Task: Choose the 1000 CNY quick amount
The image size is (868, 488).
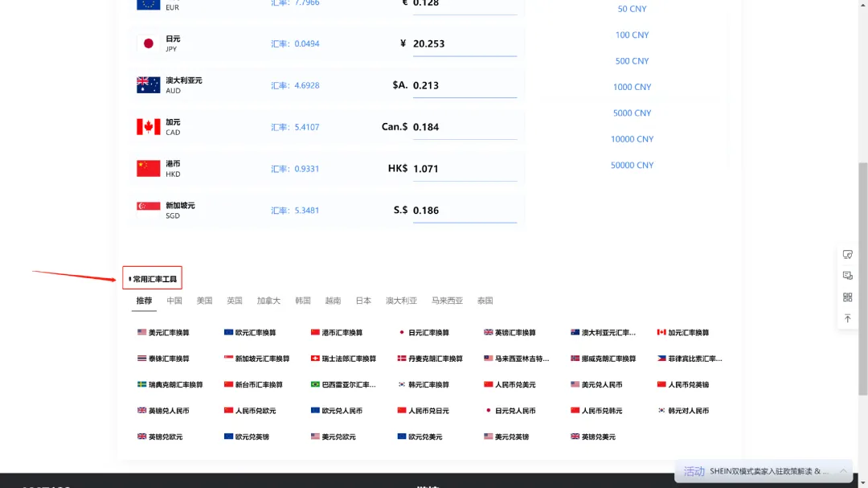Action: point(632,87)
